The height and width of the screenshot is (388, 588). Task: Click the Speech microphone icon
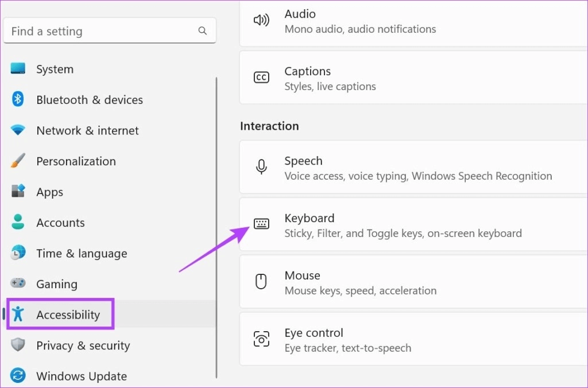pyautogui.click(x=261, y=167)
